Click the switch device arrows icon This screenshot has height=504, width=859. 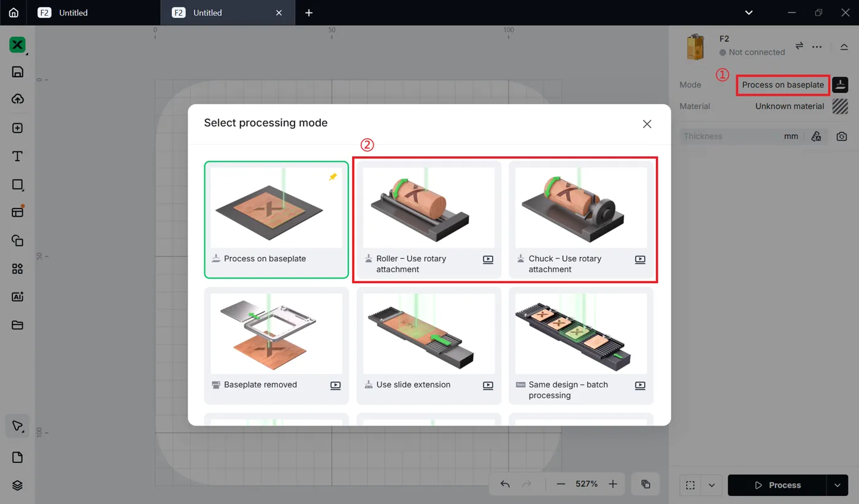coord(799,46)
